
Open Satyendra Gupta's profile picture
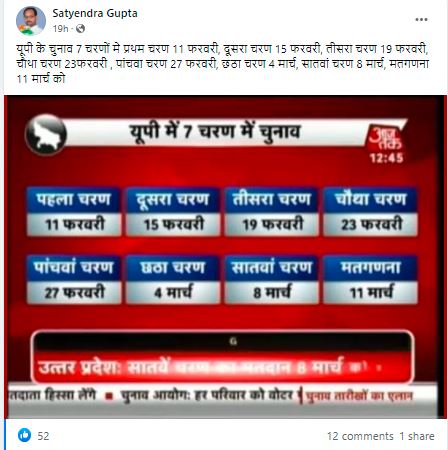point(31,21)
